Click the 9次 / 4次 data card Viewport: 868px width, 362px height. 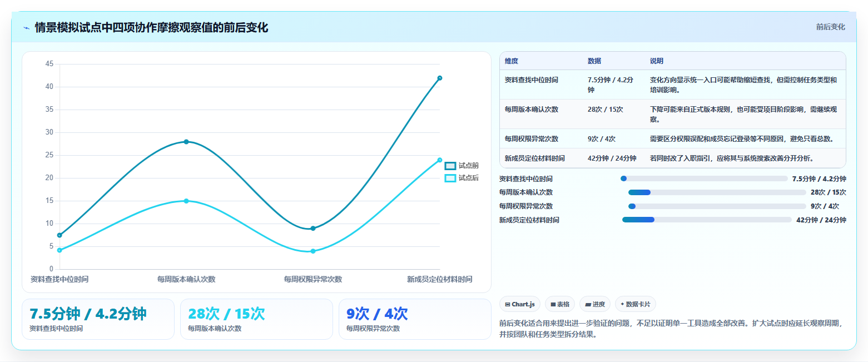tap(415, 319)
